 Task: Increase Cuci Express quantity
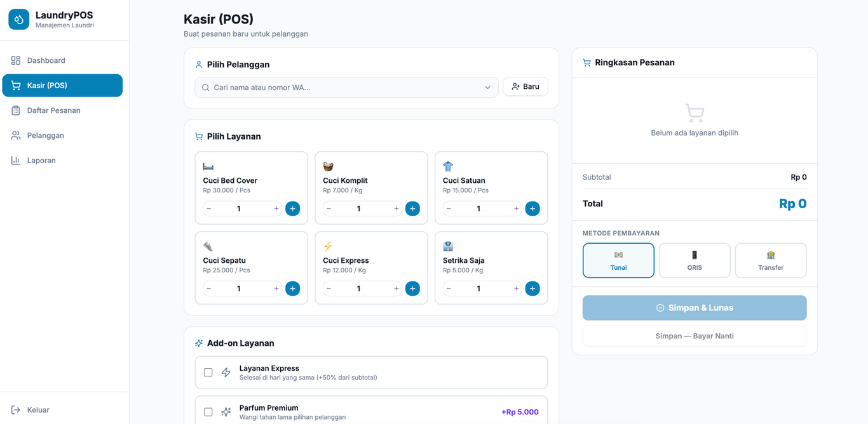pos(397,289)
